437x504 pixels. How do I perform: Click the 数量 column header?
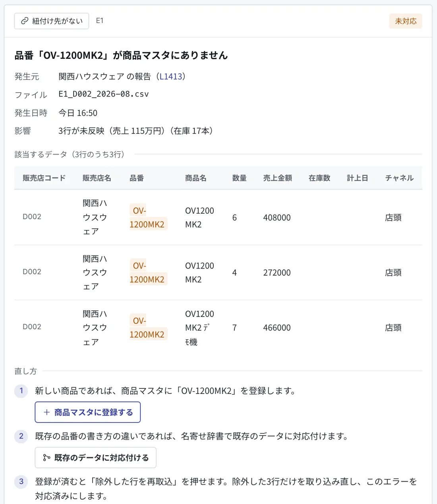point(240,178)
